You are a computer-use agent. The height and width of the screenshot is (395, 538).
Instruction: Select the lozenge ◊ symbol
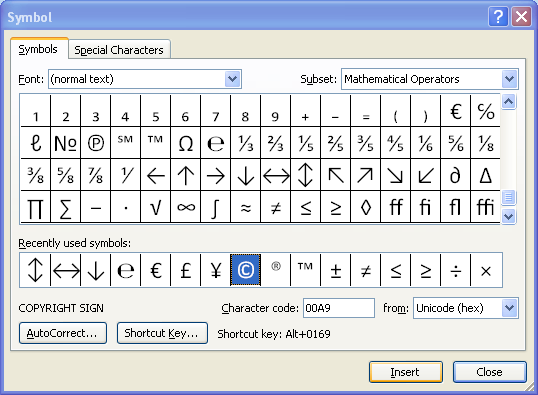pyautogui.click(x=365, y=207)
